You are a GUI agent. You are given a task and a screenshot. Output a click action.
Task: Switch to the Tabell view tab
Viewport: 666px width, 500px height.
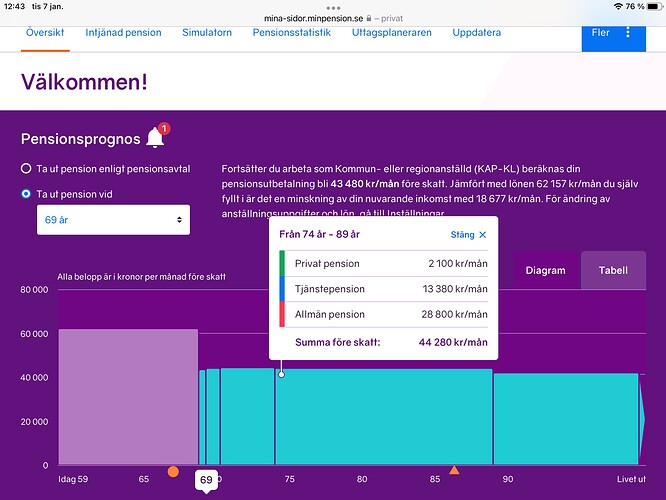[x=612, y=270]
